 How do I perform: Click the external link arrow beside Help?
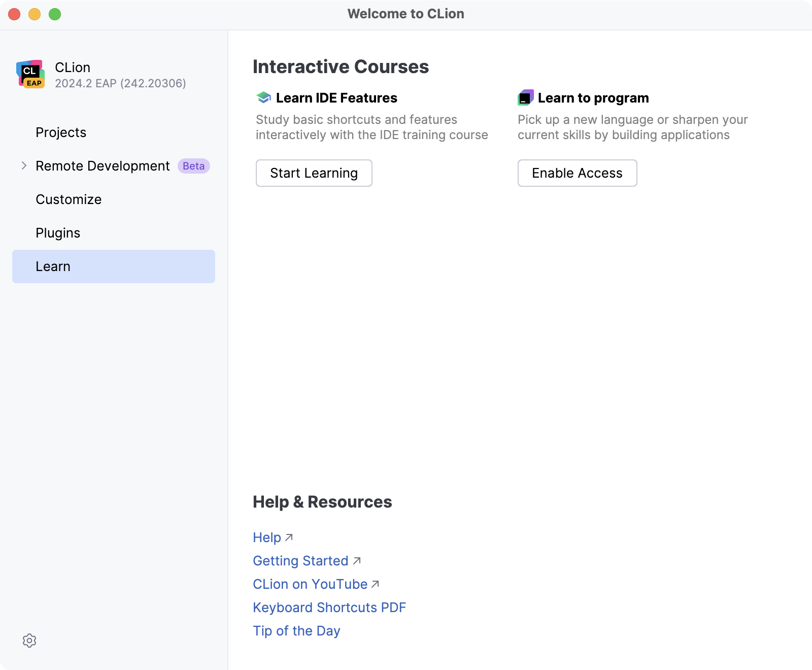(289, 537)
